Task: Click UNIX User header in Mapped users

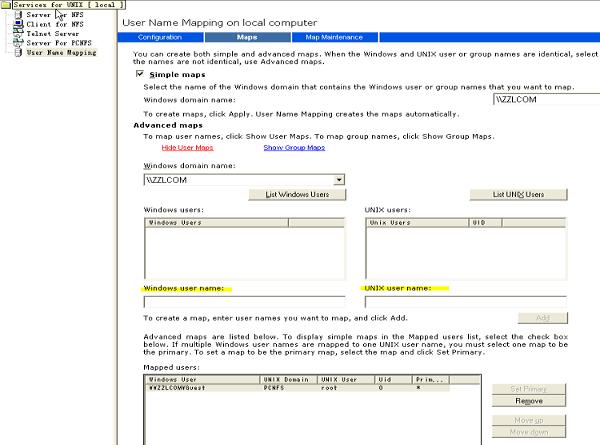Action: 346,380
